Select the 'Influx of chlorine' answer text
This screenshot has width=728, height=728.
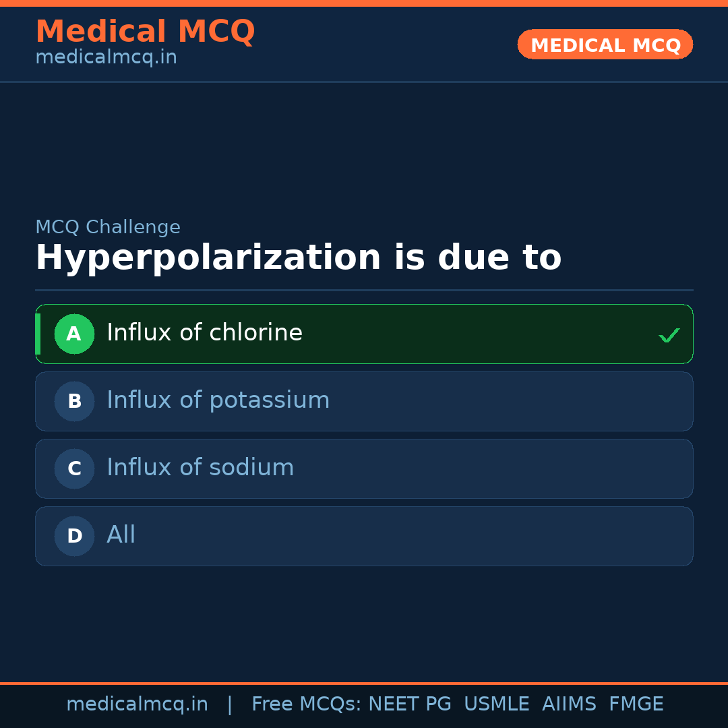(x=204, y=333)
